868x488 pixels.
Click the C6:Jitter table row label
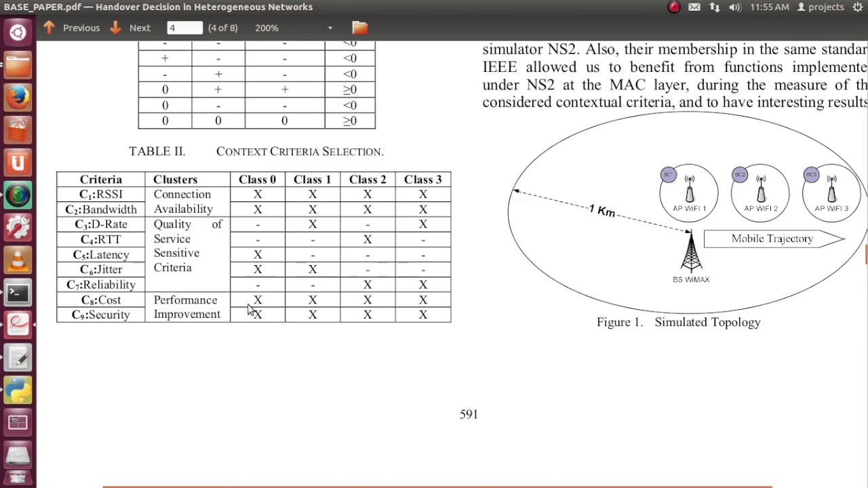[101, 270]
